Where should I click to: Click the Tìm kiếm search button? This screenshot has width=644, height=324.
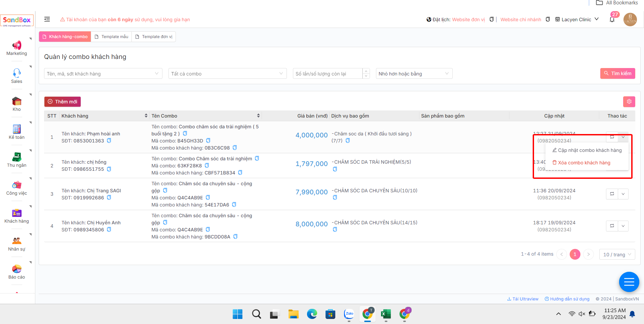pyautogui.click(x=617, y=73)
